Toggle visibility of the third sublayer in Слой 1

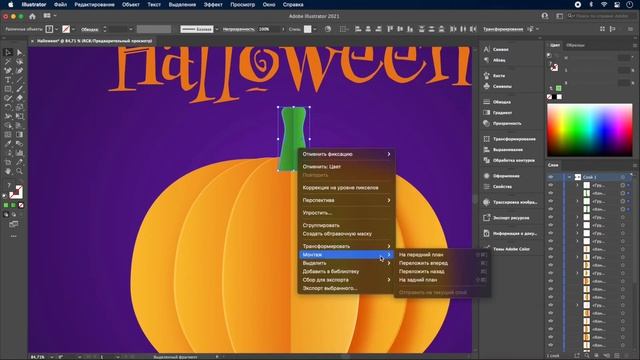tap(551, 201)
